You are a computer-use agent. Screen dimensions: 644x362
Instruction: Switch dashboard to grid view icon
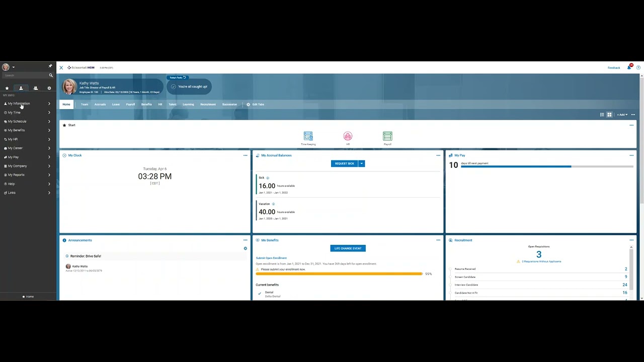coord(609,115)
